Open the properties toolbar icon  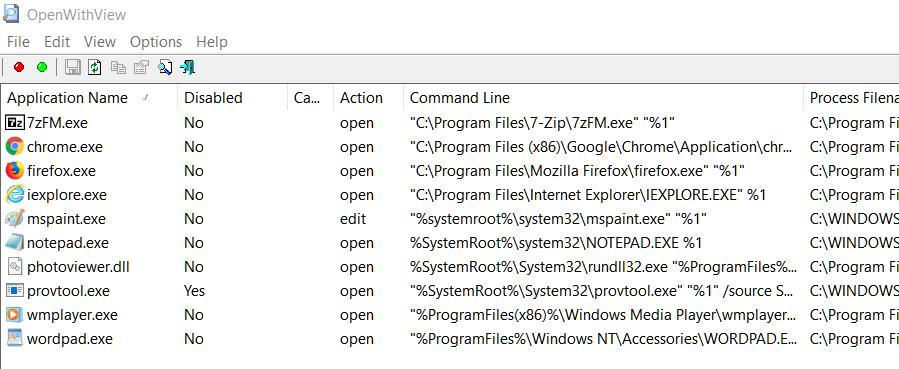141,68
